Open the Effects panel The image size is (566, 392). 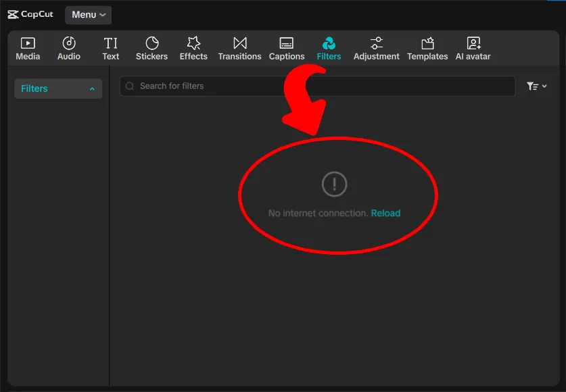(x=193, y=49)
